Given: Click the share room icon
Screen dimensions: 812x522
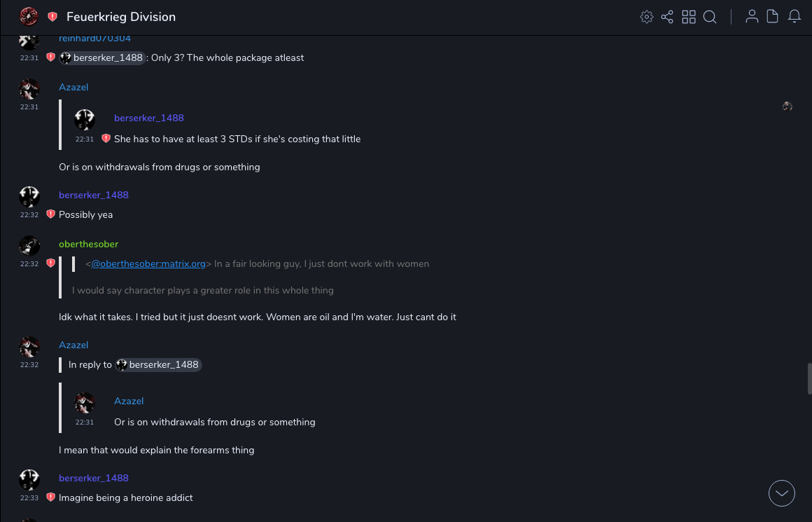Looking at the screenshot, I should click(x=667, y=17).
